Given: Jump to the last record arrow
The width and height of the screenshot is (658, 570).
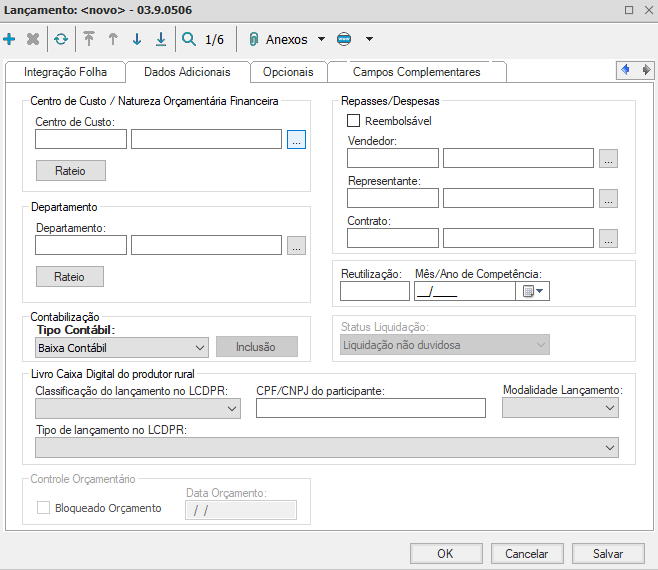Looking at the screenshot, I should coord(161,40).
